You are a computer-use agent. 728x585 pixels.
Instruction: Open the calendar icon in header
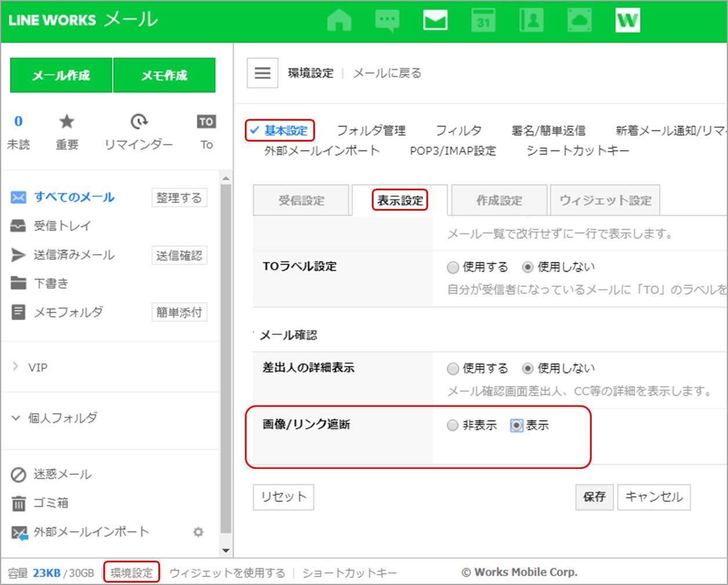(483, 21)
